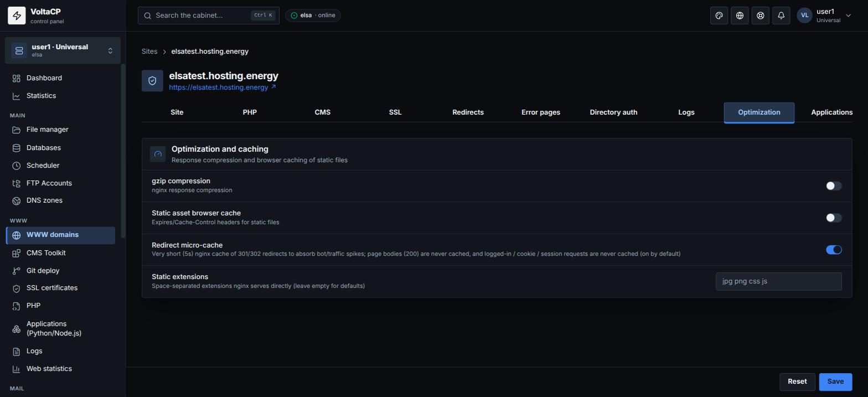The image size is (868, 397).
Task: Click the Save button
Action: (x=835, y=381)
